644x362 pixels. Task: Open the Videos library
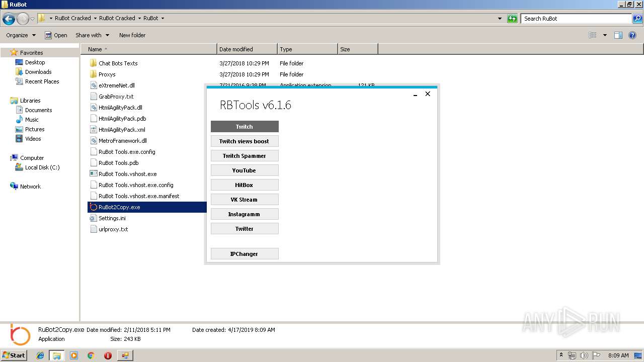(x=33, y=139)
